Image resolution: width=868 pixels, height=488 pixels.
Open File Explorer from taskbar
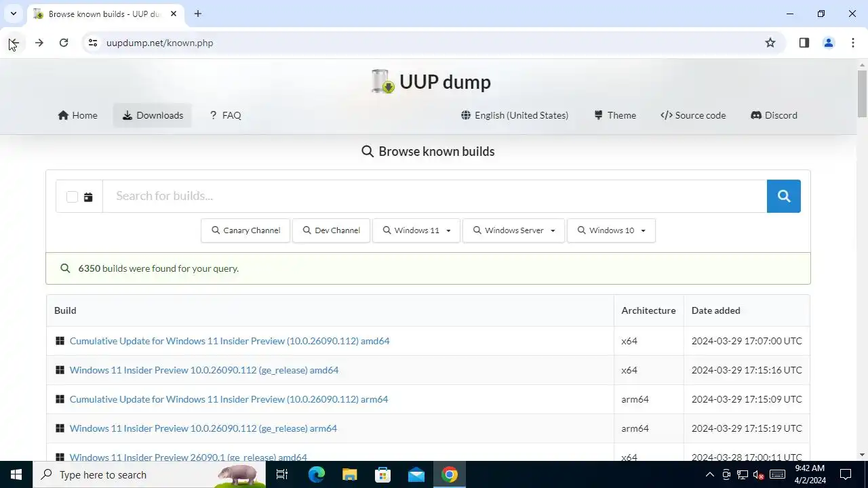349,474
